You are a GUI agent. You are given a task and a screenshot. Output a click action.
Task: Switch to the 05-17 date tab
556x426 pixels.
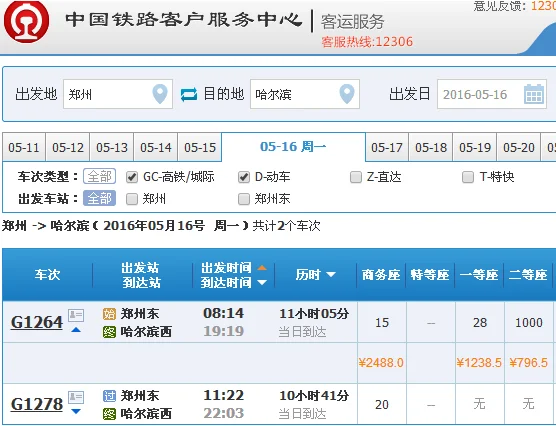click(387, 147)
